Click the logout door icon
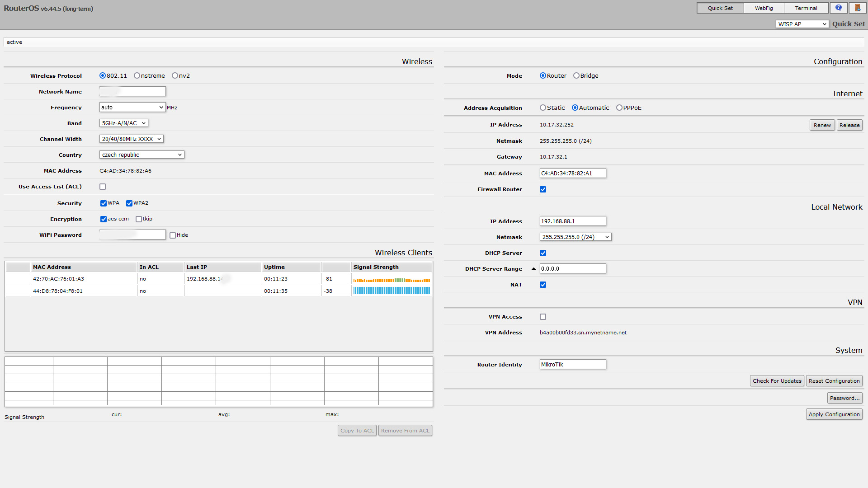 (x=858, y=8)
